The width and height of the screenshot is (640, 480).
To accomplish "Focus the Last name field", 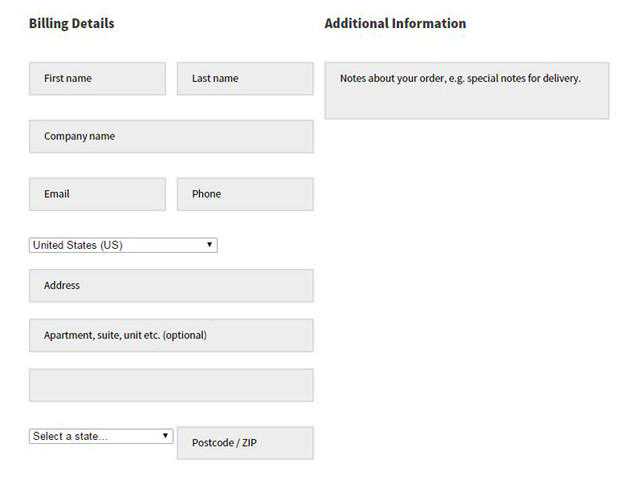I will pos(245,79).
